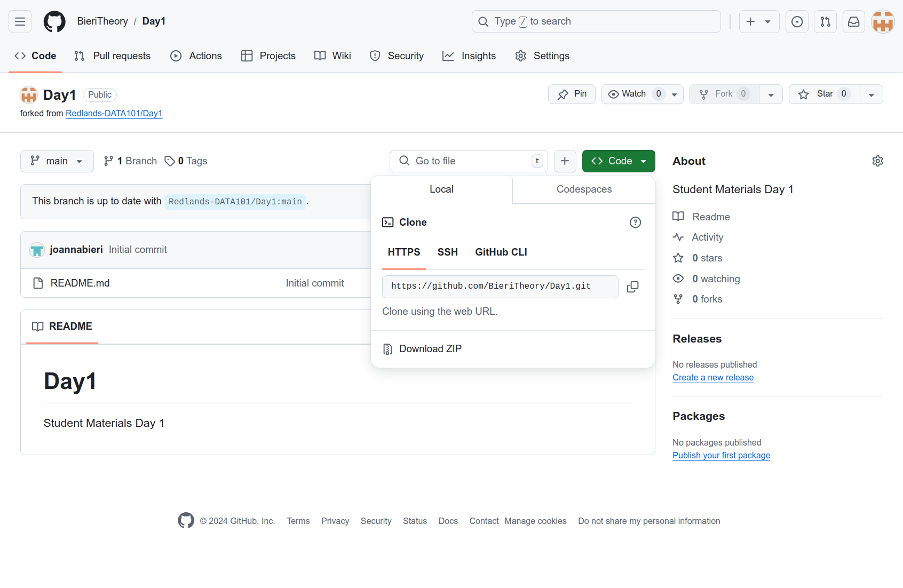903x588 pixels.
Task: Open the notifications inbox icon
Action: click(854, 21)
